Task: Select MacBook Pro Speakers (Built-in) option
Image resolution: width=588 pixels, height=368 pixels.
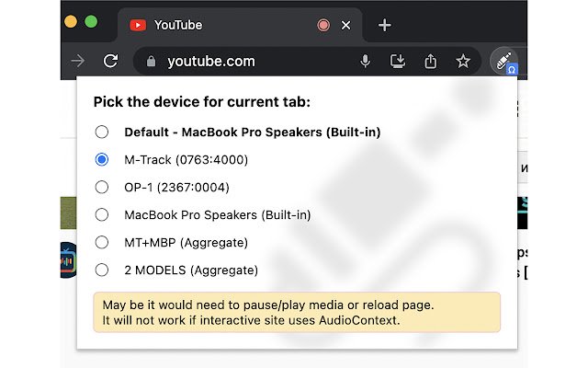Action: pos(102,214)
